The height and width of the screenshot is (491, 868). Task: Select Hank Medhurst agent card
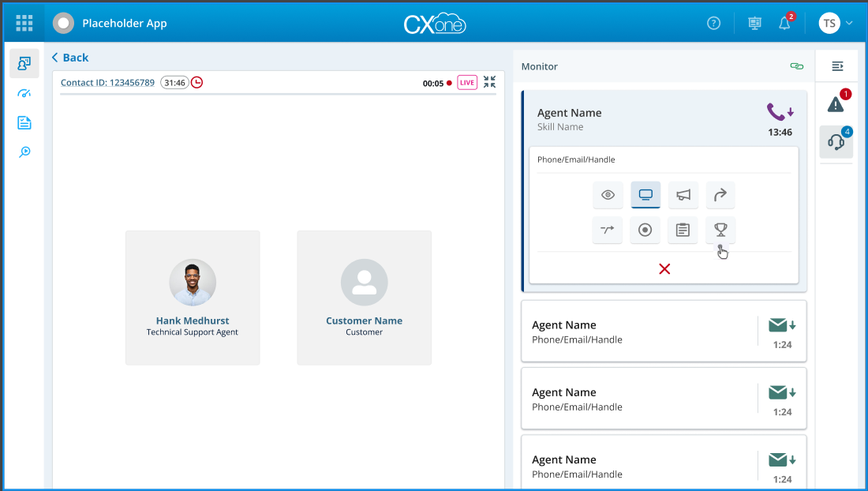coord(193,298)
